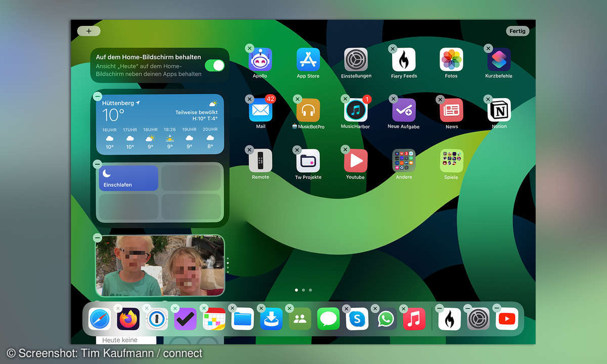Delete Kurzbefehle via its X badge
Image resolution: width=607 pixels, height=364 pixels.
488,49
